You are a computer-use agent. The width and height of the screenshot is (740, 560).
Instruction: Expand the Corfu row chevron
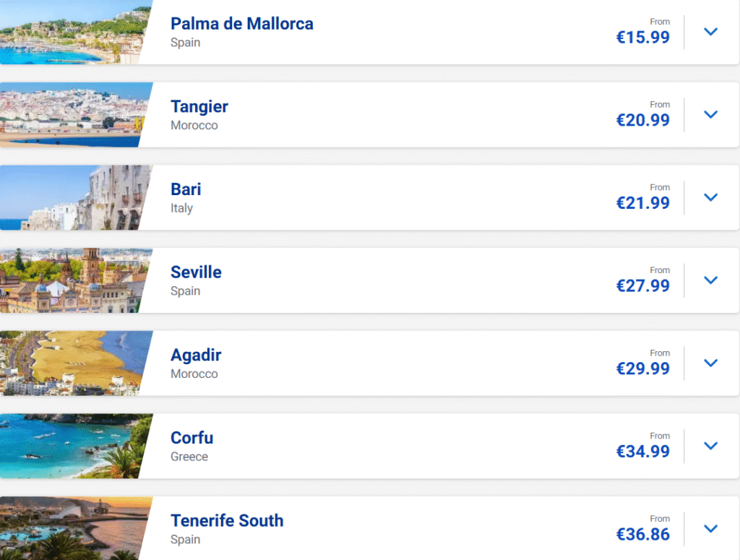tap(710, 446)
